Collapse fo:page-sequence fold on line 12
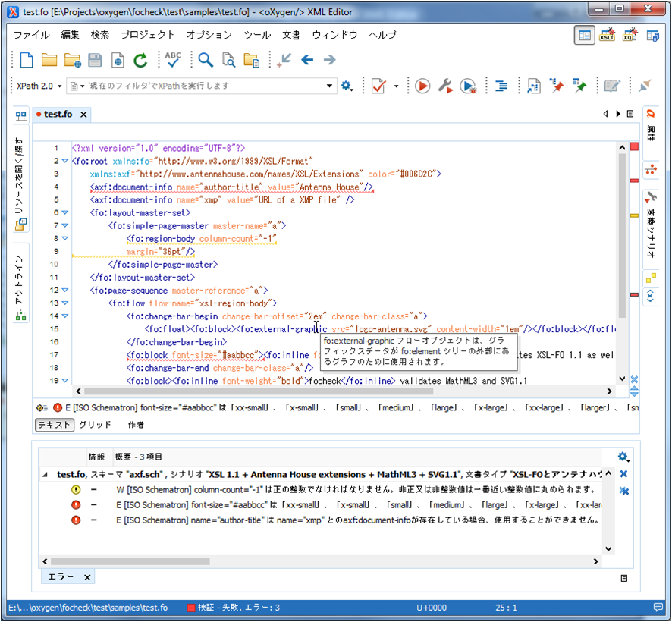This screenshot has height=622, width=672. [x=64, y=291]
